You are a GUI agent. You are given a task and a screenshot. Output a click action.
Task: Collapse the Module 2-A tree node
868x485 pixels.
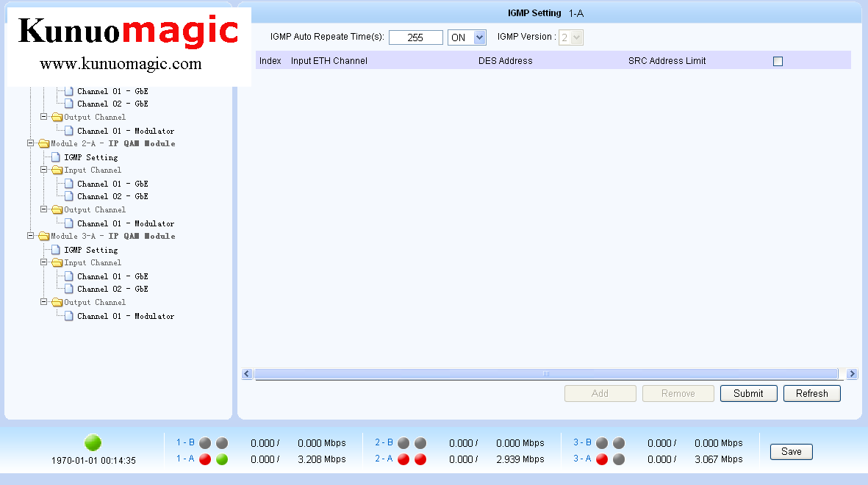pos(30,143)
